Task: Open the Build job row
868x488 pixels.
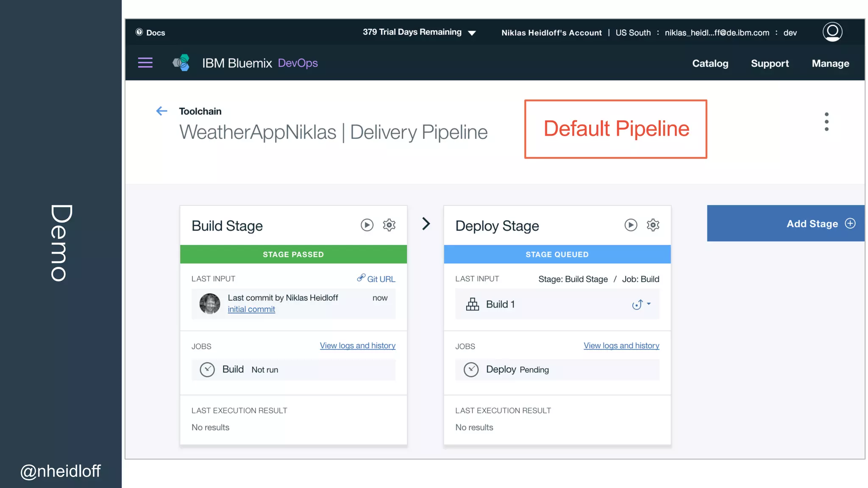Action: click(x=293, y=369)
